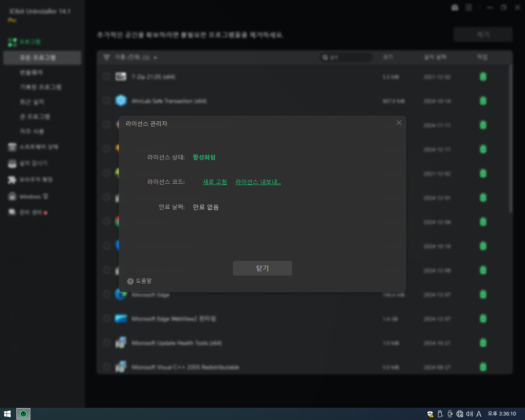
Task: Click the 라이선스 내보내... link
Action: [x=258, y=182]
